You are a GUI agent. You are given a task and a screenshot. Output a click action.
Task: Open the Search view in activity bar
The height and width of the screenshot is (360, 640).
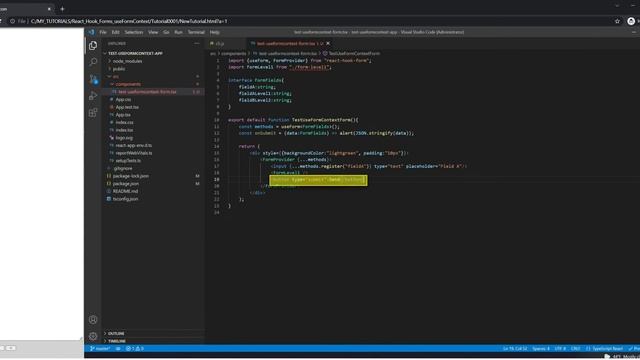[x=93, y=62]
